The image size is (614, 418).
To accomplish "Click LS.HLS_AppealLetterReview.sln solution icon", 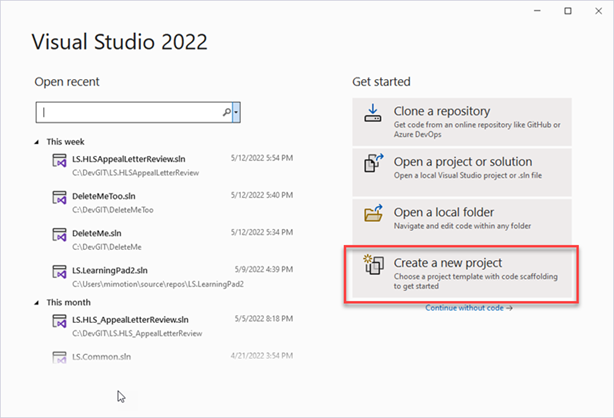I will pos(60,321).
